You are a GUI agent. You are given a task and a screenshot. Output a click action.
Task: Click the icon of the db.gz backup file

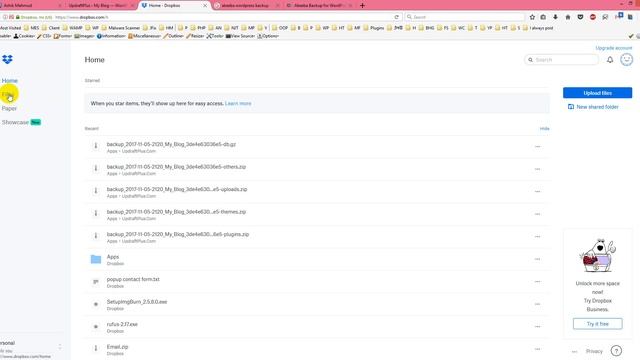[96, 146]
